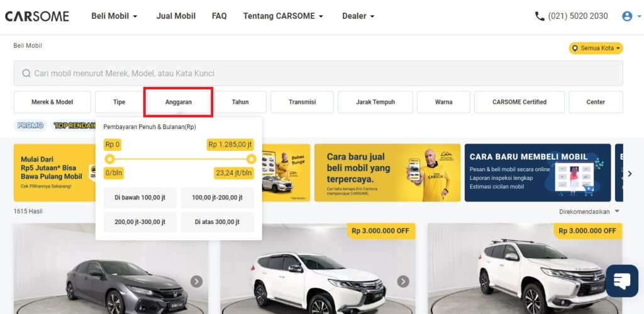
Task: Go to FAQ page
Action: 219,16
